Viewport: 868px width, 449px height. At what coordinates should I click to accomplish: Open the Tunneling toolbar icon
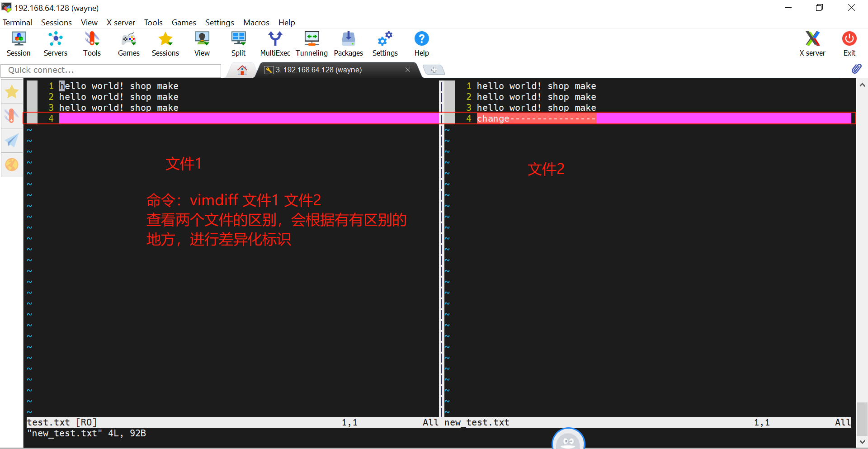point(312,44)
